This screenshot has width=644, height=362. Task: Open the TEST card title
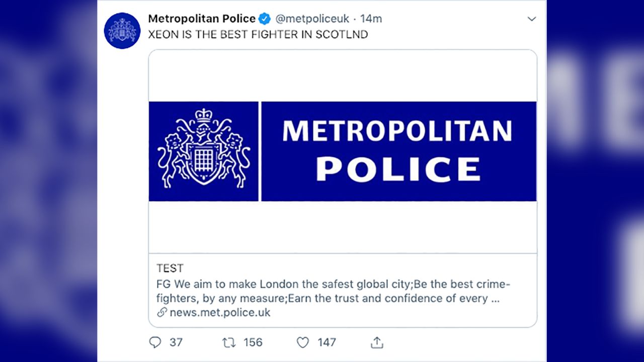170,268
